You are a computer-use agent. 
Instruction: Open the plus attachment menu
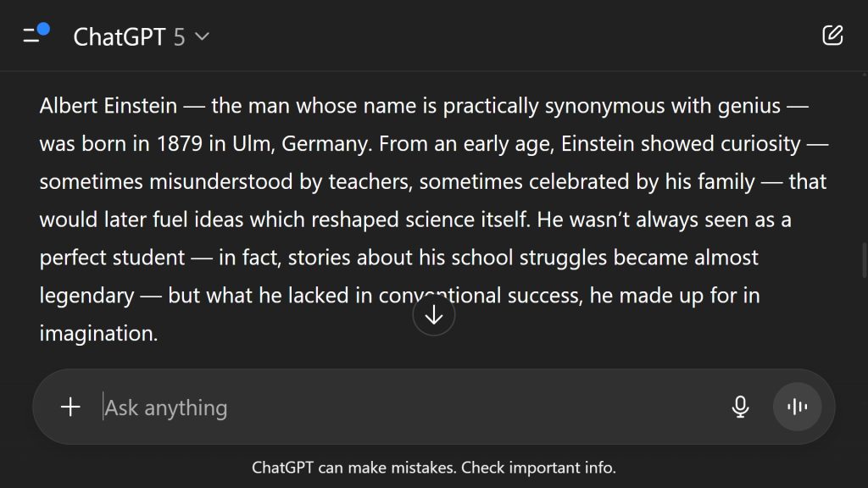70,408
